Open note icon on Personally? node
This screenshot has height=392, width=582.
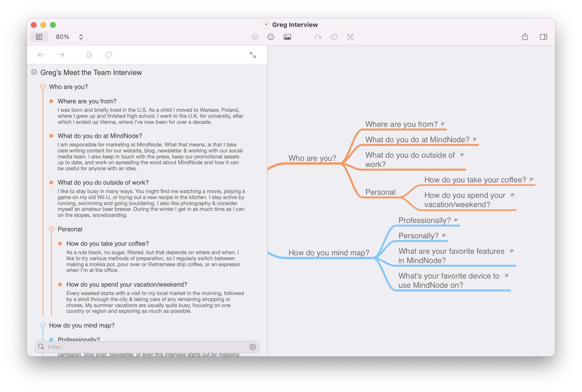click(x=444, y=235)
